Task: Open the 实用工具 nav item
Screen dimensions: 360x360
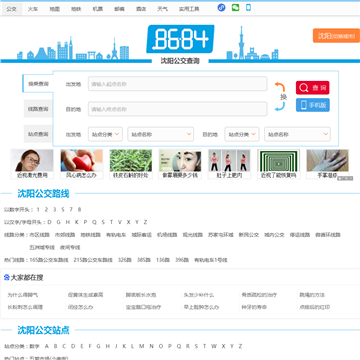Action: point(189,9)
